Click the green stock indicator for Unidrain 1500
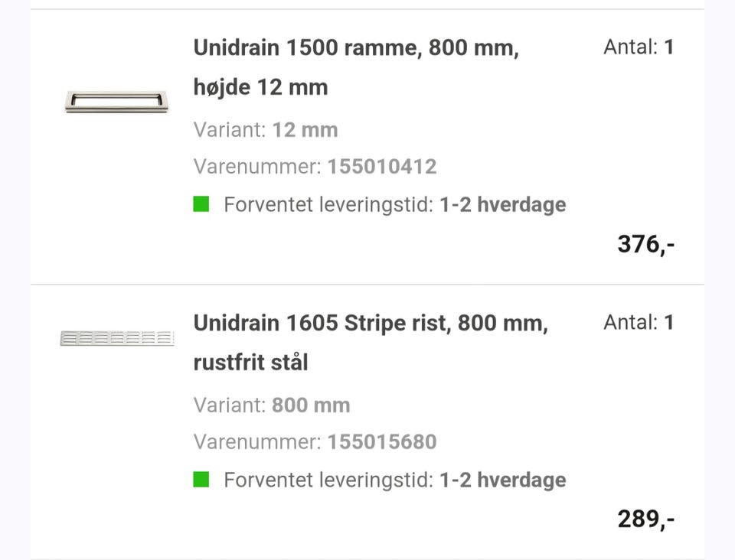Viewport: 735px width, 560px height. pyautogui.click(x=201, y=204)
